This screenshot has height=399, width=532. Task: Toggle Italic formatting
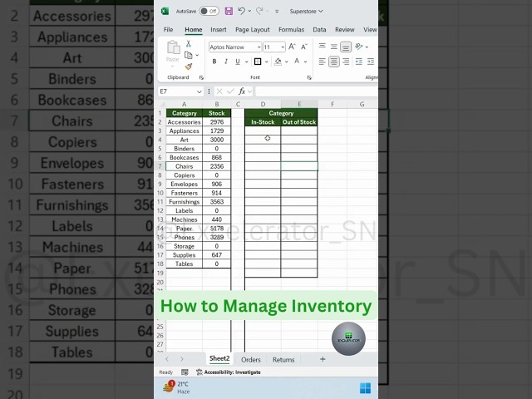pyautogui.click(x=226, y=62)
